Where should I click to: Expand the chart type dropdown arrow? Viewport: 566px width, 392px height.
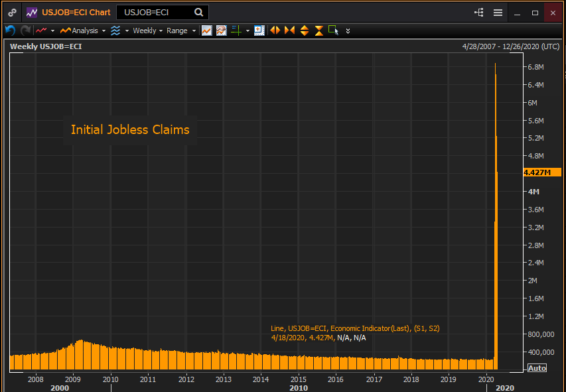pos(52,31)
